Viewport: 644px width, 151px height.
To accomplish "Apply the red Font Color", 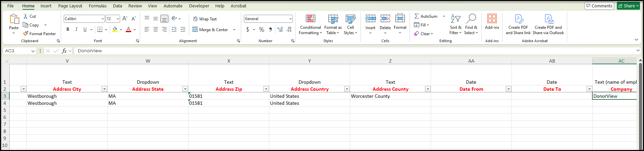I will coord(128,29).
